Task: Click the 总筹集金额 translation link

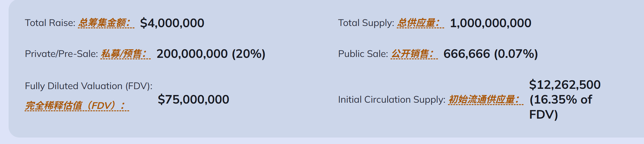Action: coord(106,23)
